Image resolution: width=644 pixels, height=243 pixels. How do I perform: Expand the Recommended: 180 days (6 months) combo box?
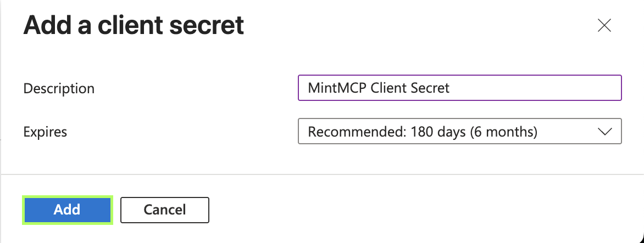point(459,131)
